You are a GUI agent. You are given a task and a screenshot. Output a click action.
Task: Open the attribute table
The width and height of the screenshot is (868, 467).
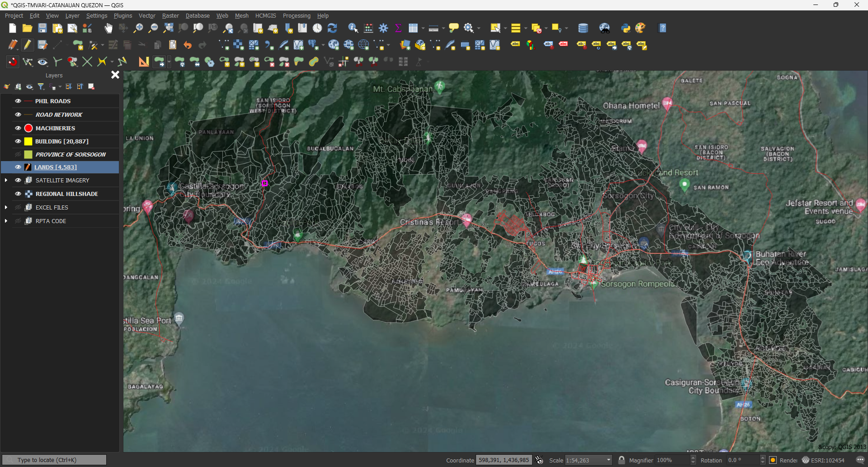414,28
